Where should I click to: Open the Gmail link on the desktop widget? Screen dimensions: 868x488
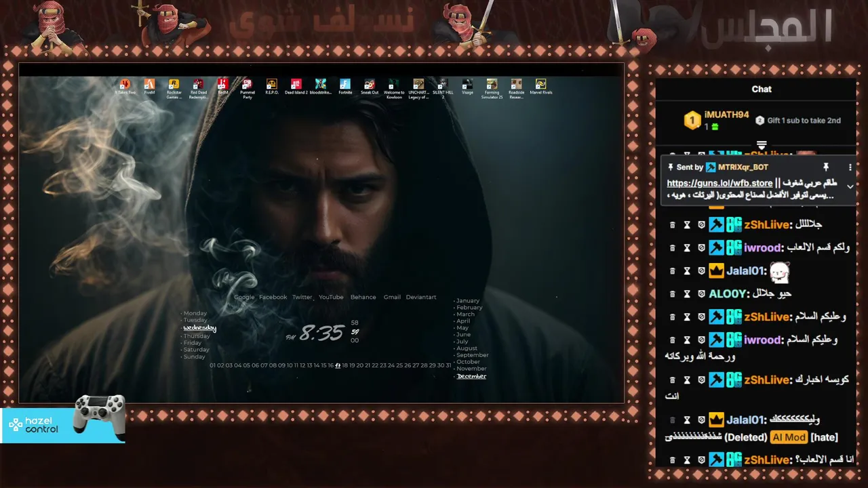(x=392, y=297)
